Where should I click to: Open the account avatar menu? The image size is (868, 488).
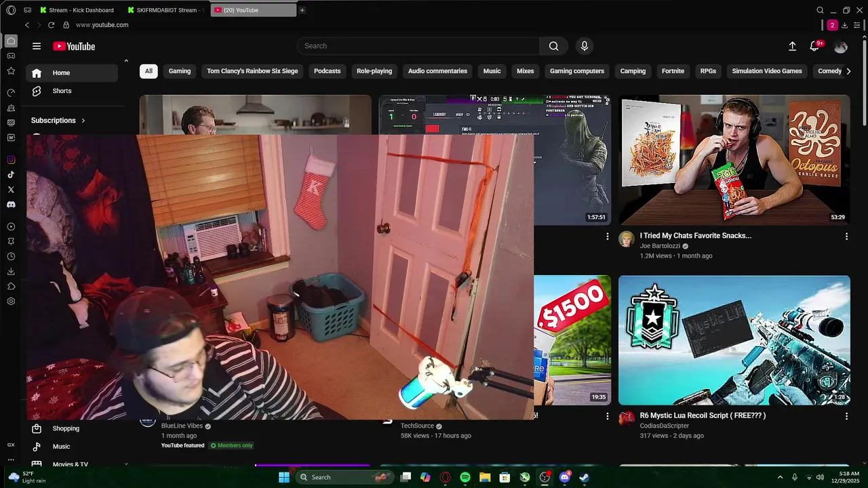click(841, 46)
